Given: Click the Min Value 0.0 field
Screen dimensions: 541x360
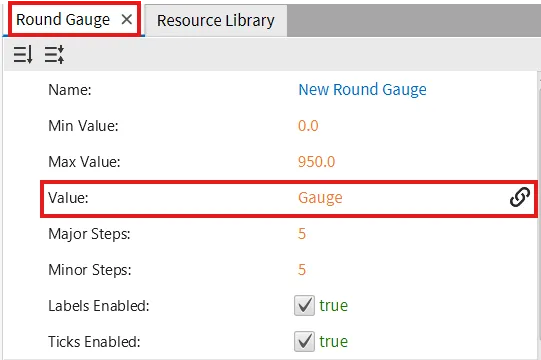Looking at the screenshot, I should 308,126.
